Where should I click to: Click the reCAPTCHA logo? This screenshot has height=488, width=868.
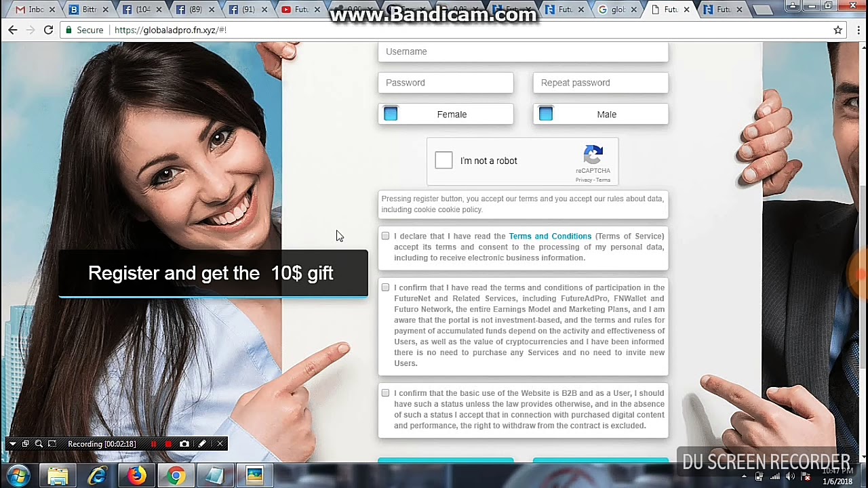(x=593, y=155)
